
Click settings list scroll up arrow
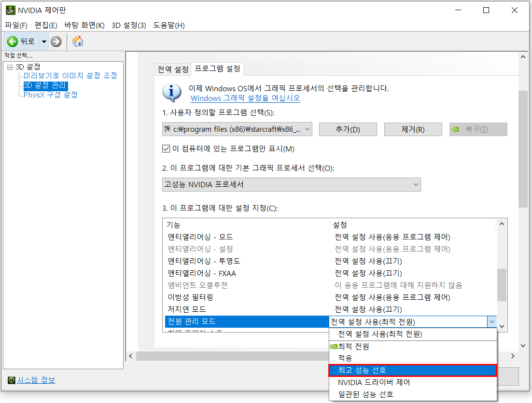[x=502, y=224]
